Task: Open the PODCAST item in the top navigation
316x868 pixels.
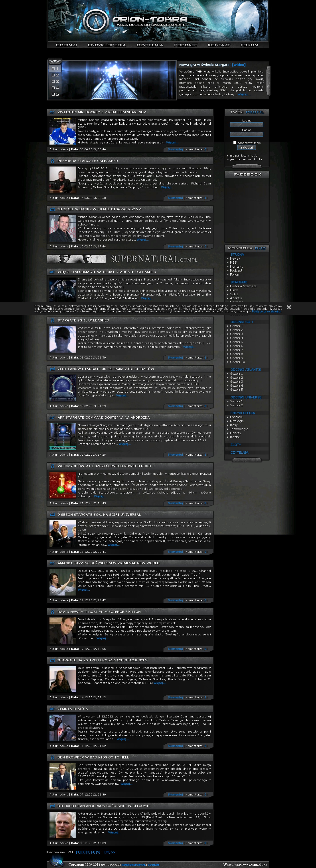Action: 186,45
